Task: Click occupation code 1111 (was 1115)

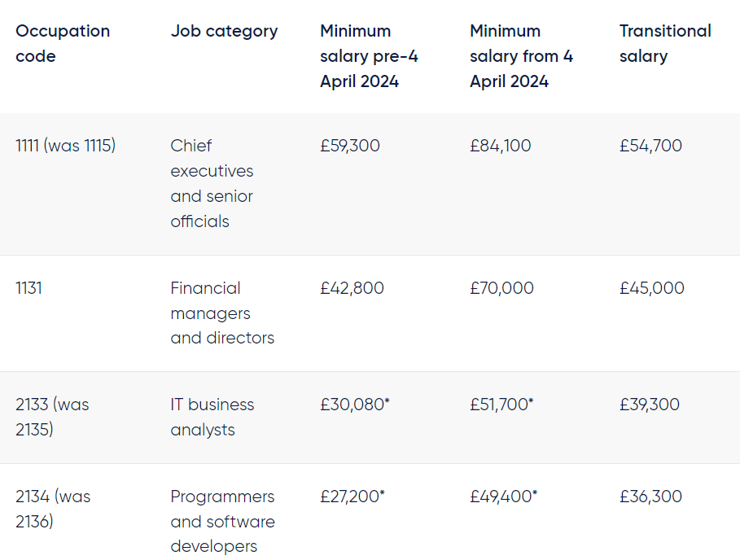Action: pyautogui.click(x=66, y=146)
